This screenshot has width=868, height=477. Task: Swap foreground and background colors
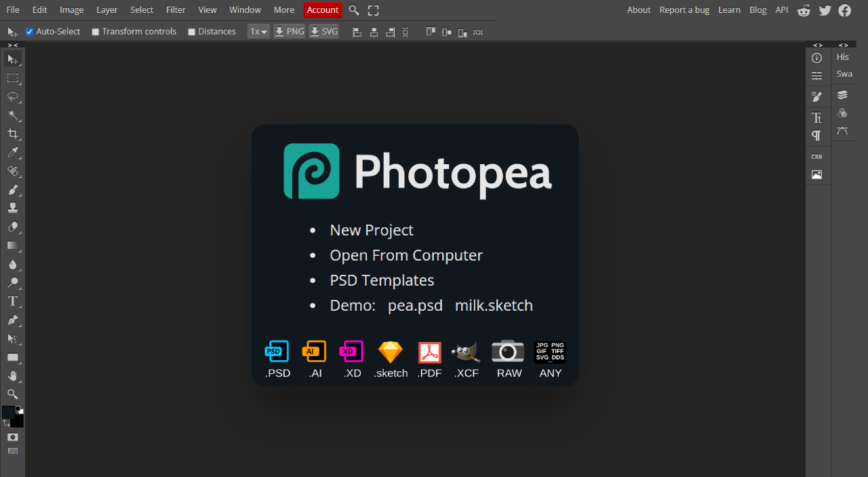(6, 423)
